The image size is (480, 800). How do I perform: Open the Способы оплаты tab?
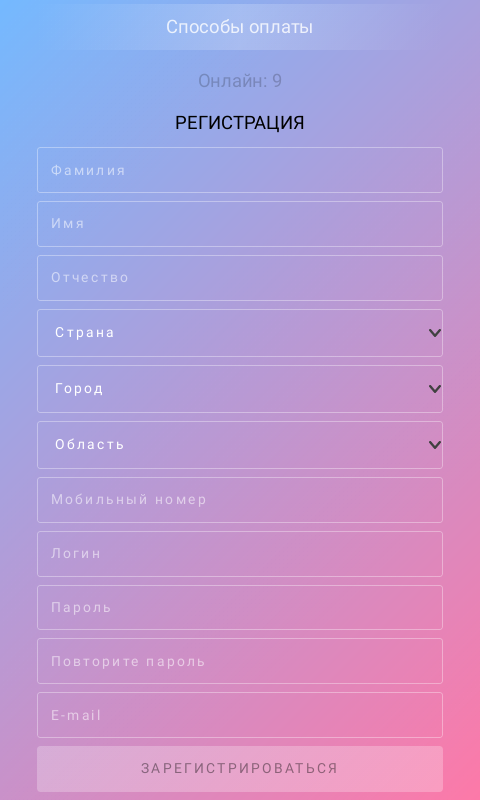pyautogui.click(x=240, y=27)
